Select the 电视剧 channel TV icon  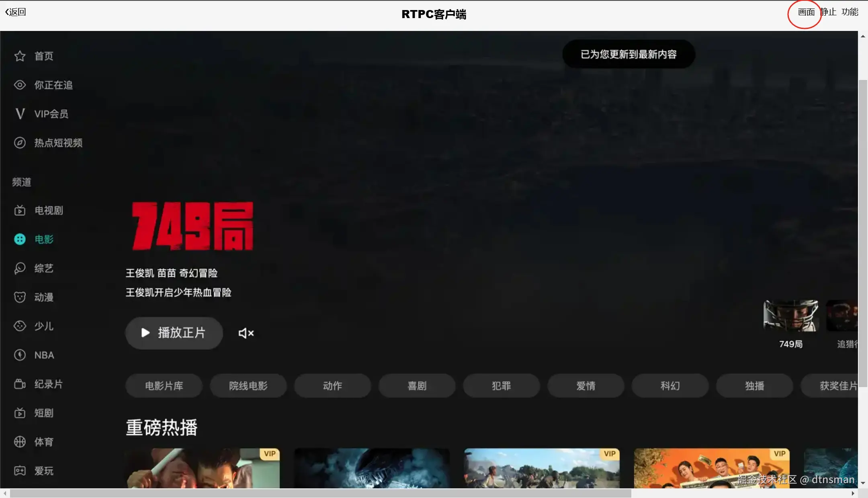pyautogui.click(x=20, y=210)
